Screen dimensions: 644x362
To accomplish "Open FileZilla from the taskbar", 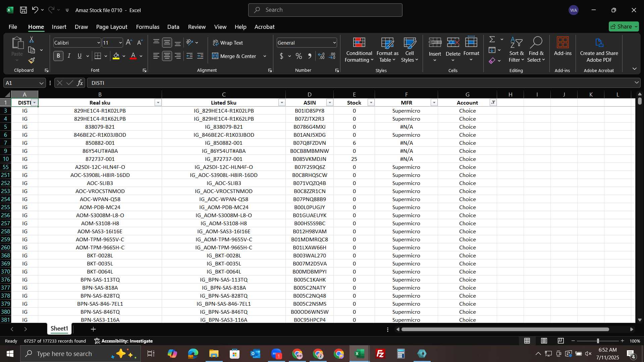I will pyautogui.click(x=380, y=354).
